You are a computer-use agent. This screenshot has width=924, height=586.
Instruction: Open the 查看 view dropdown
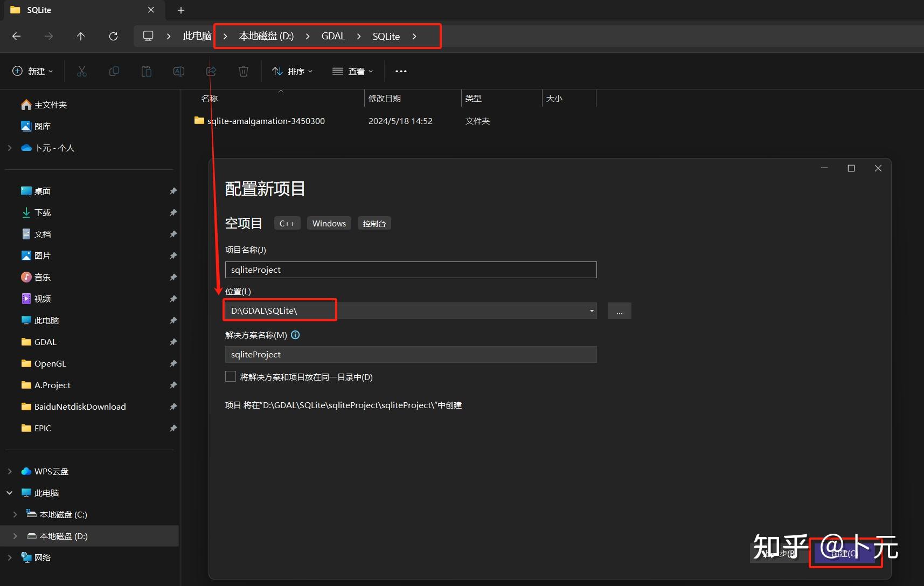pyautogui.click(x=353, y=71)
